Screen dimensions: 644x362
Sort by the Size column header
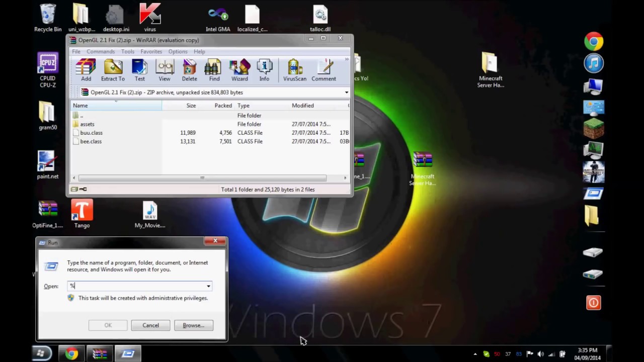[180, 106]
